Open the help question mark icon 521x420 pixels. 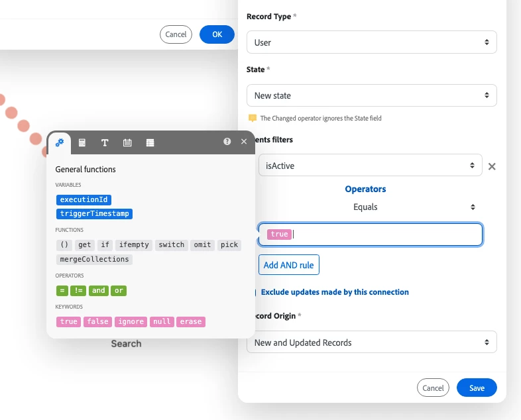point(227,142)
